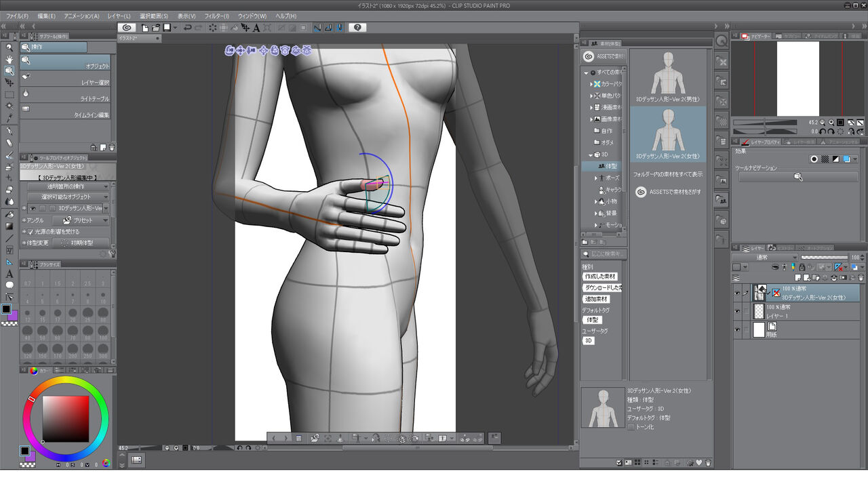
Task: Open レイヤー(L) menu
Action: click(119, 16)
